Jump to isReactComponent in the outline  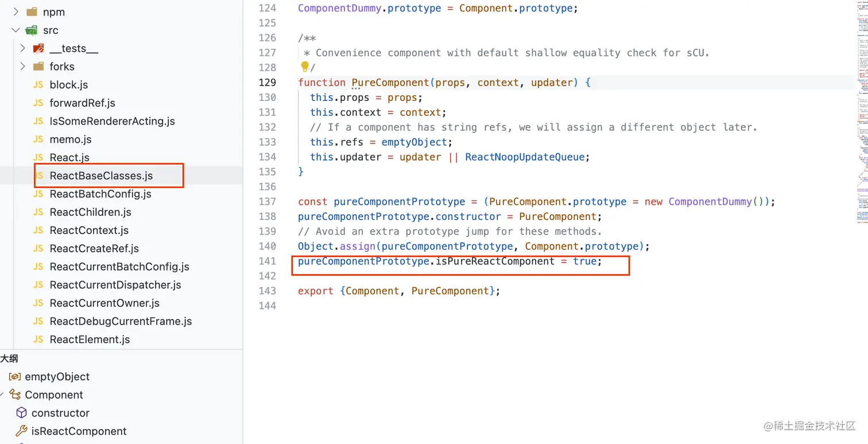(79, 431)
